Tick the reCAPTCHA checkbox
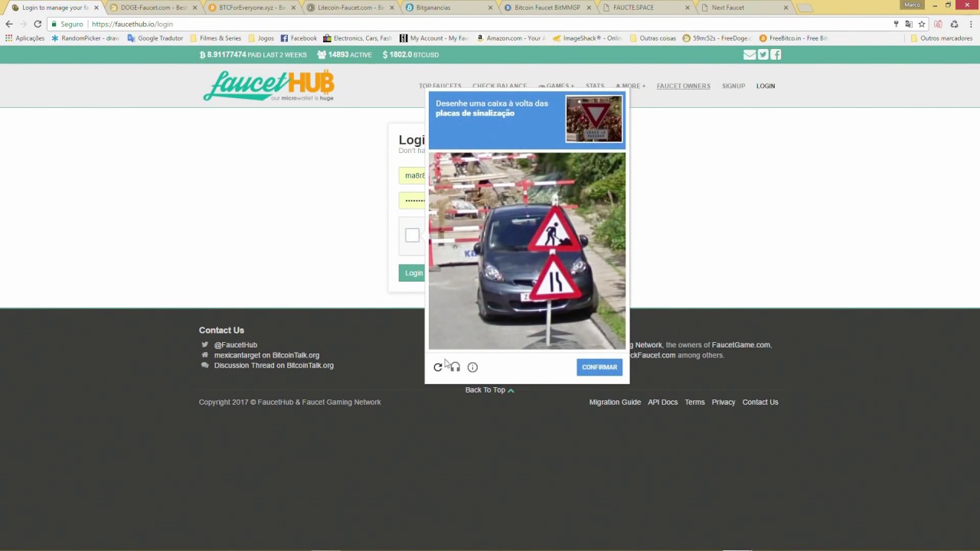 [413, 236]
